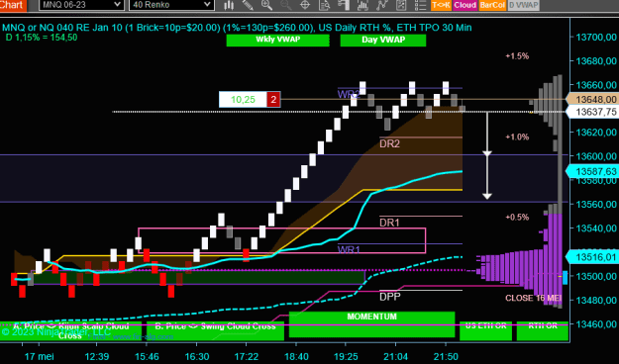Click the CLOSE 16 MEI label
The width and height of the screenshot is (619, 364).
[x=534, y=298]
